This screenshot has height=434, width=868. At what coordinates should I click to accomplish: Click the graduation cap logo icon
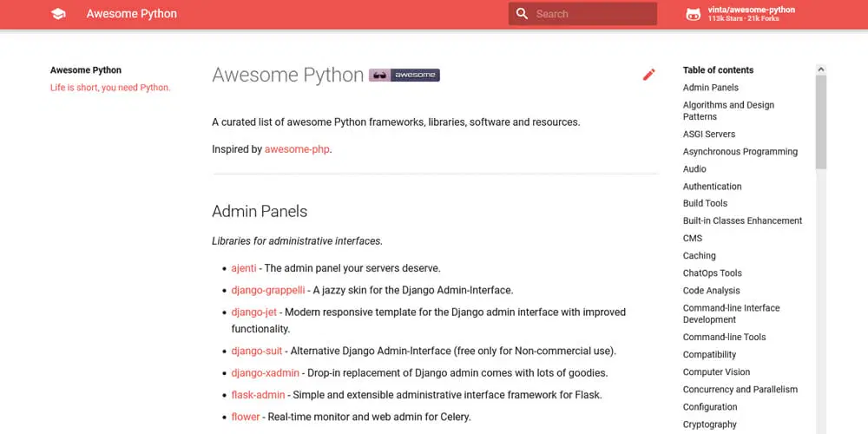click(58, 14)
